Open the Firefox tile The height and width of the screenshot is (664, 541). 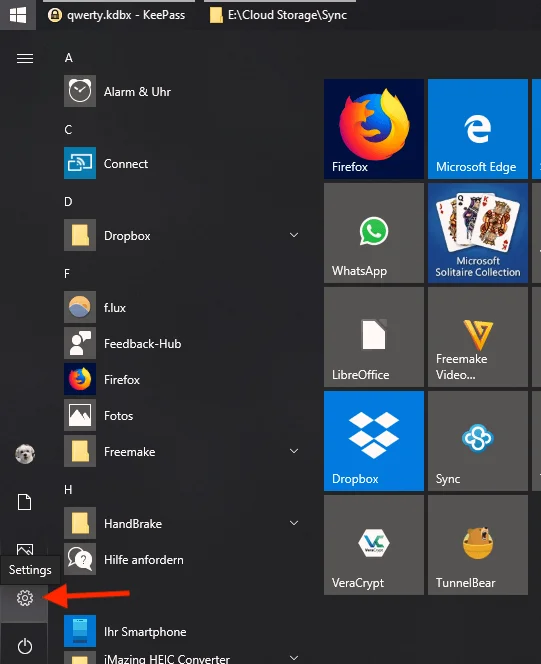[374, 129]
